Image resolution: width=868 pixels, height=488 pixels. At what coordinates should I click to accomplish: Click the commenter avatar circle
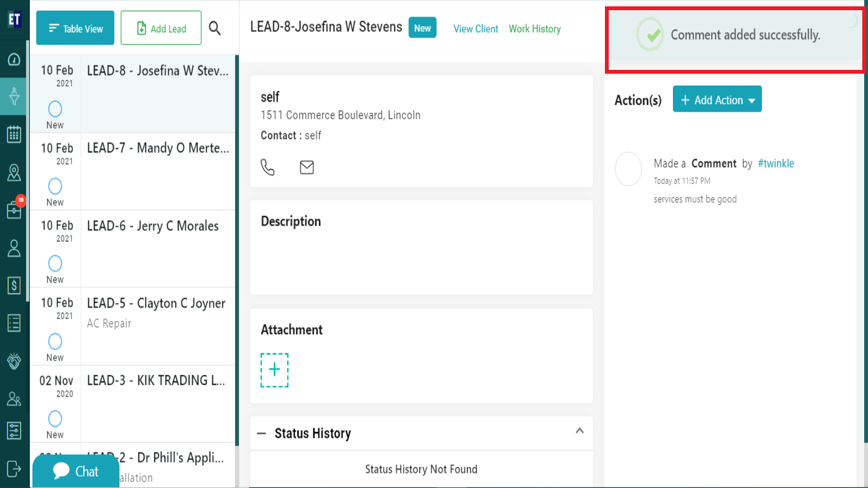point(628,169)
